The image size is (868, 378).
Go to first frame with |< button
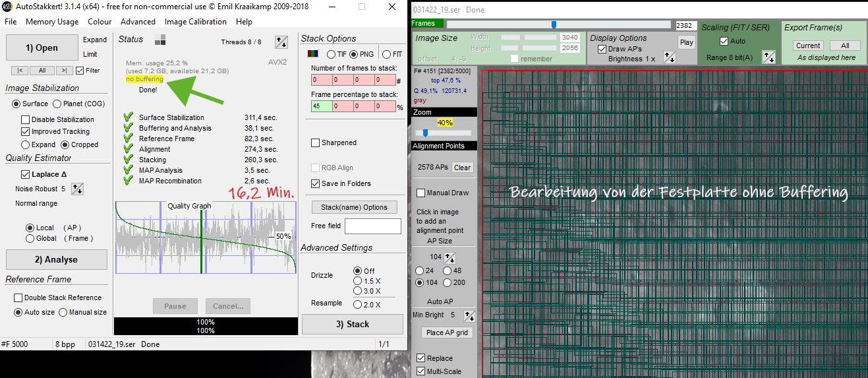pyautogui.click(x=19, y=70)
